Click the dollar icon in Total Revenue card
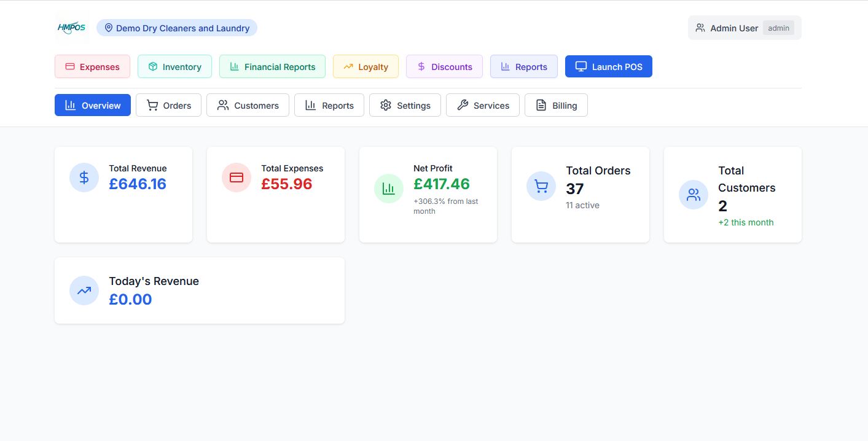The width and height of the screenshot is (868, 441). click(84, 178)
